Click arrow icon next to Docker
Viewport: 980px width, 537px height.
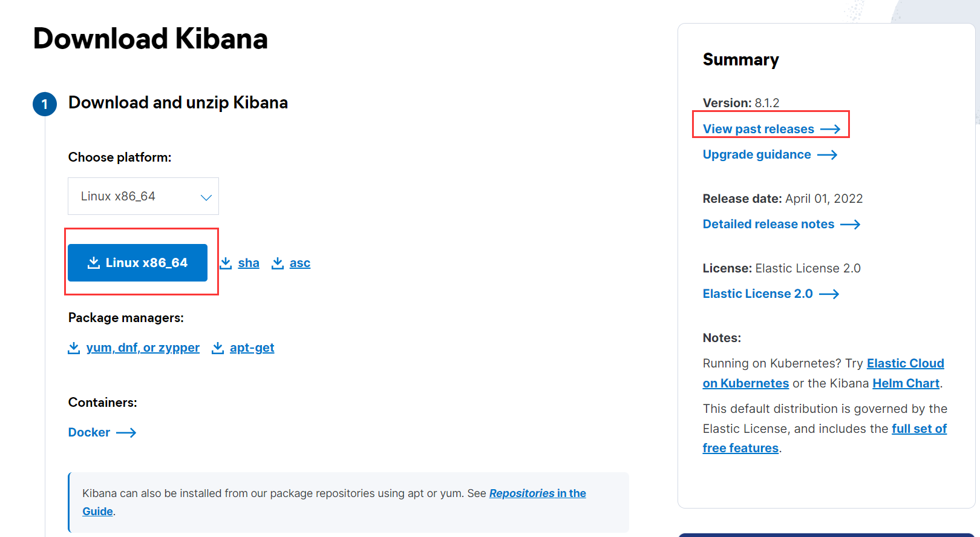(126, 432)
